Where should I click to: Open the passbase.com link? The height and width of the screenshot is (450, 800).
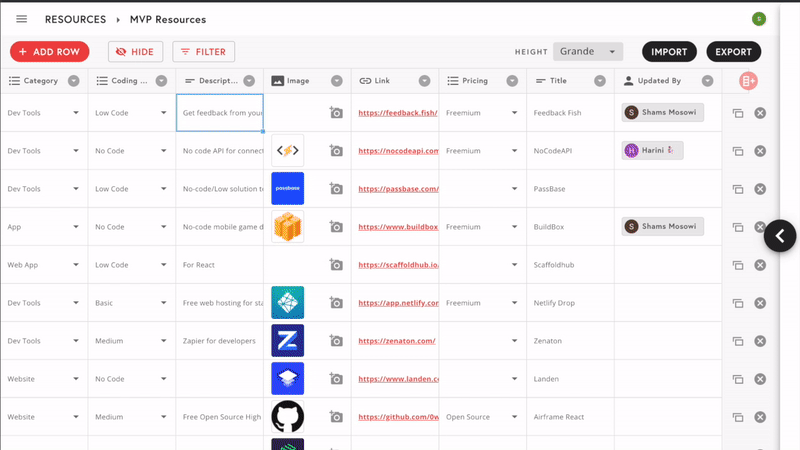click(x=398, y=189)
